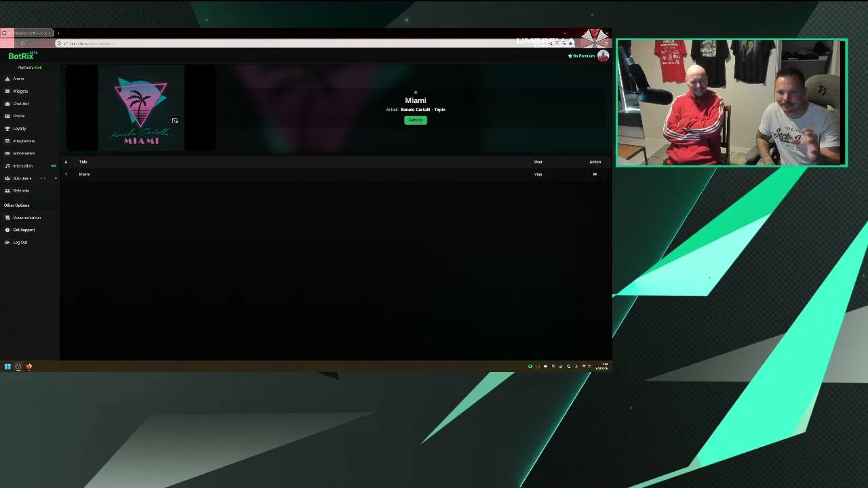
Task: Open Referrals from the sidebar
Action: 21,190
